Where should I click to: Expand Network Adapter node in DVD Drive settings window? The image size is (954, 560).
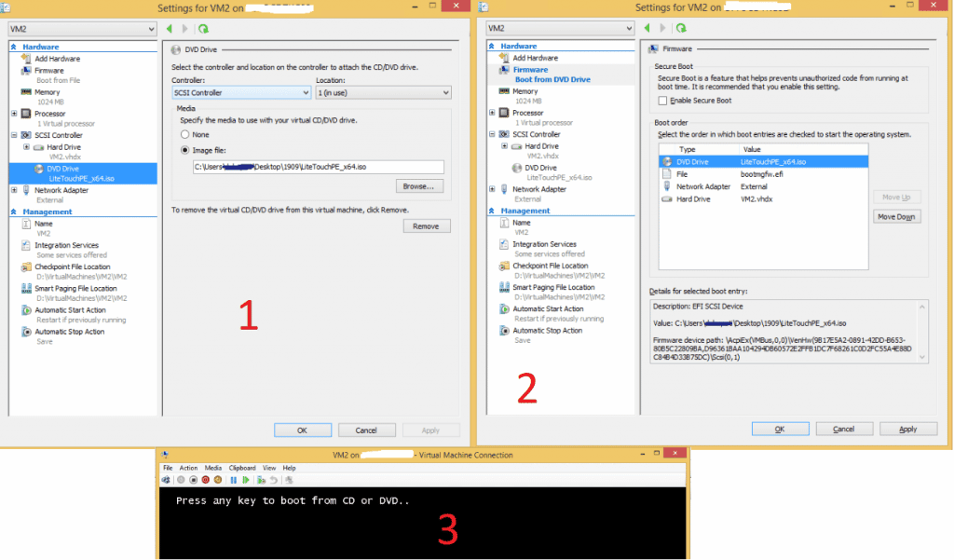(14, 190)
